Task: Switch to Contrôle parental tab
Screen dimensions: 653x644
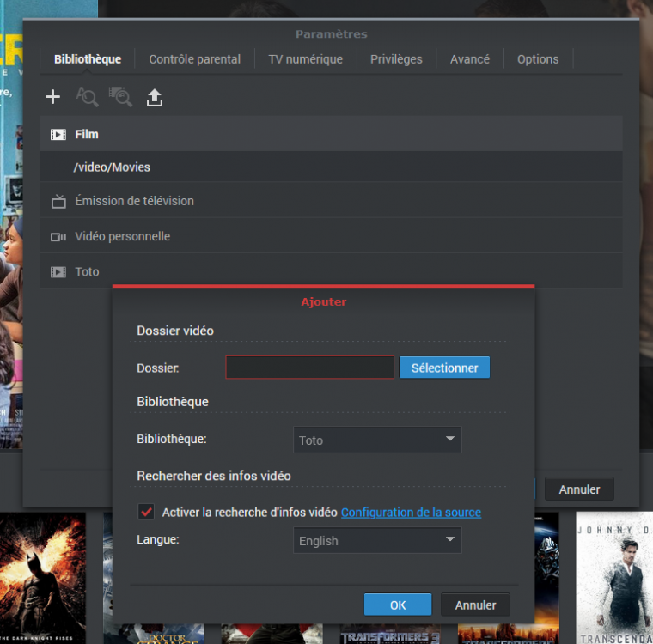Action: click(x=194, y=59)
